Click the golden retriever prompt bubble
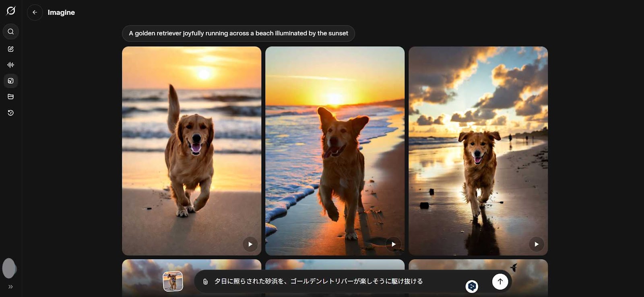 pyautogui.click(x=238, y=33)
